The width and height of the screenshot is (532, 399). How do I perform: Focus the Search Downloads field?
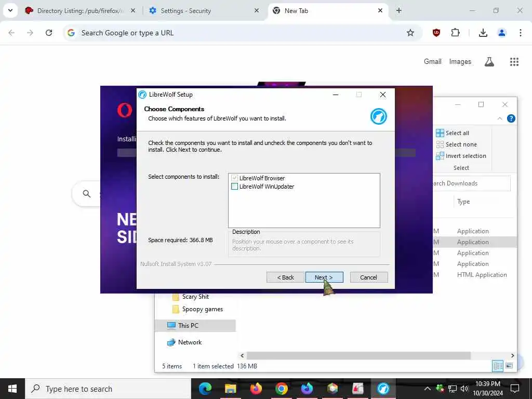pos(471,183)
